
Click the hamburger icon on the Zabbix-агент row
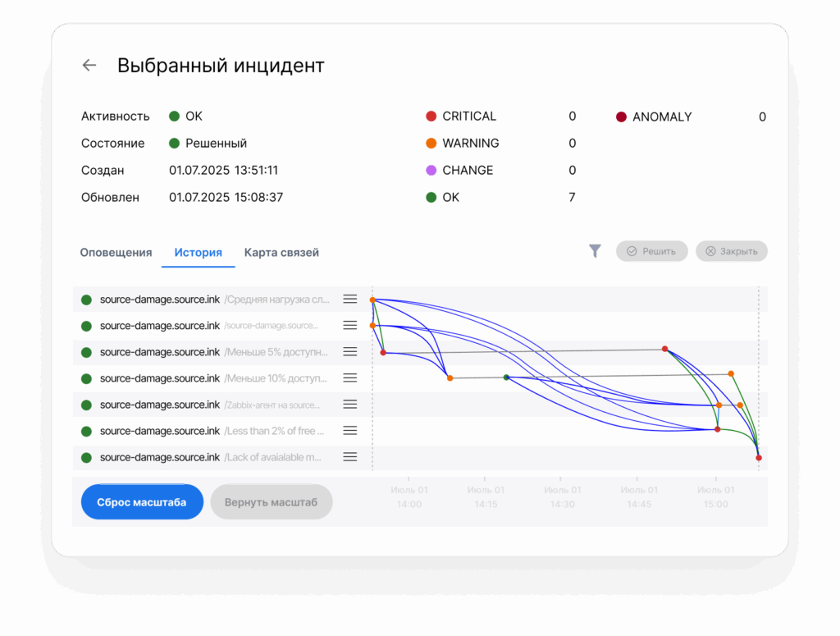pyautogui.click(x=350, y=404)
